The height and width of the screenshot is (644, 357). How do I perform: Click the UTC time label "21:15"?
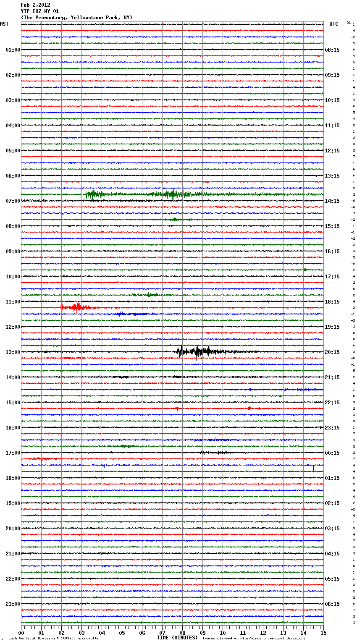(x=332, y=377)
